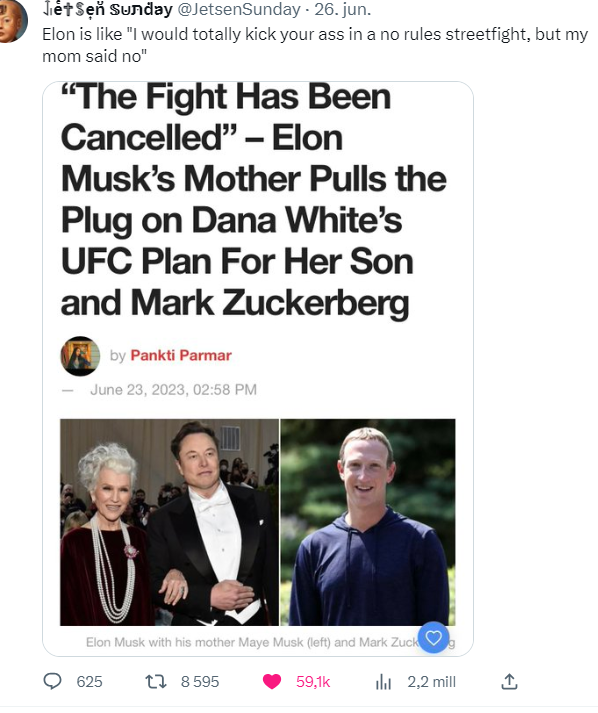The image size is (598, 713).
Task: Click the 625 replies count
Action: [89, 682]
